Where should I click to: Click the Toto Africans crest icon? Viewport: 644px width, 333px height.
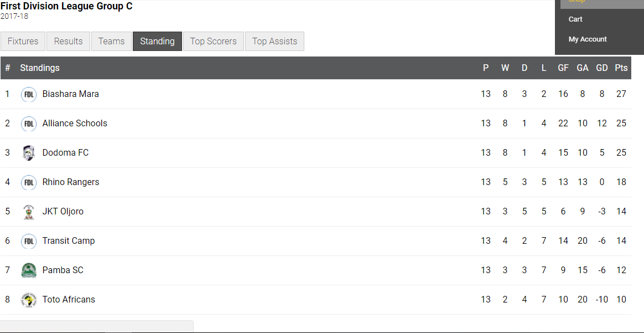click(x=29, y=300)
